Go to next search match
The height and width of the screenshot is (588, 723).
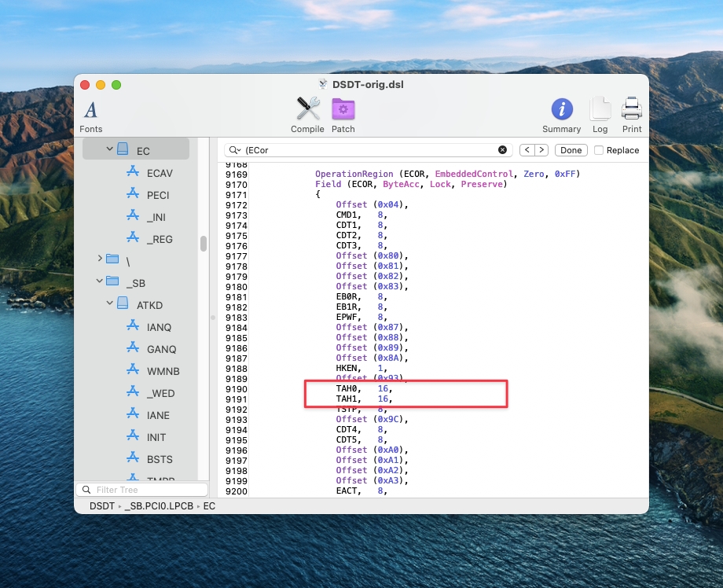pos(542,150)
